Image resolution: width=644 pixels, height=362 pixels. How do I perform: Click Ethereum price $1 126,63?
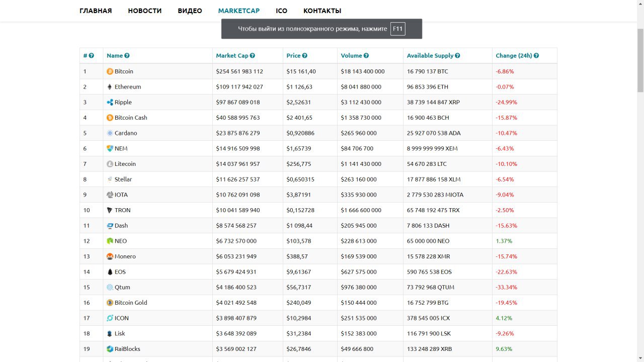point(299,87)
